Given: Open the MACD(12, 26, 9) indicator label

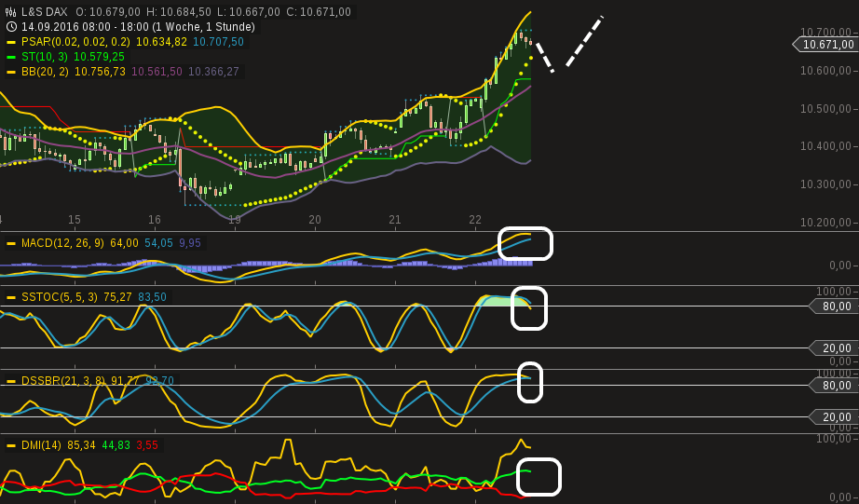Looking at the screenshot, I should [x=62, y=243].
